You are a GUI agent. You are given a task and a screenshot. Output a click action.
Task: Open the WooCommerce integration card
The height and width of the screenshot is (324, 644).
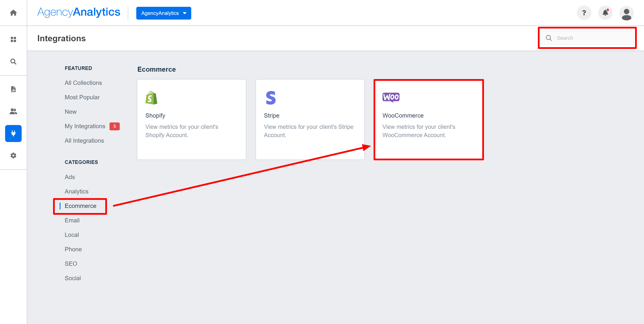429,119
